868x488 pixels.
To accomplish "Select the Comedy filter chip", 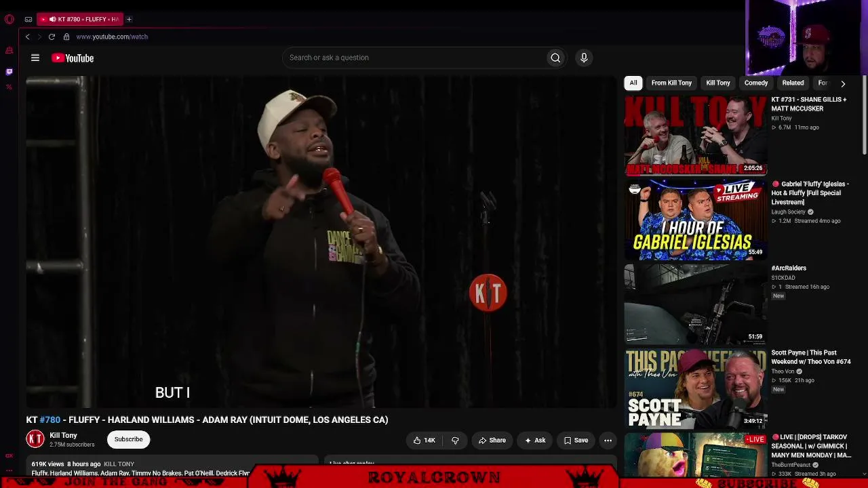I will 756,83.
